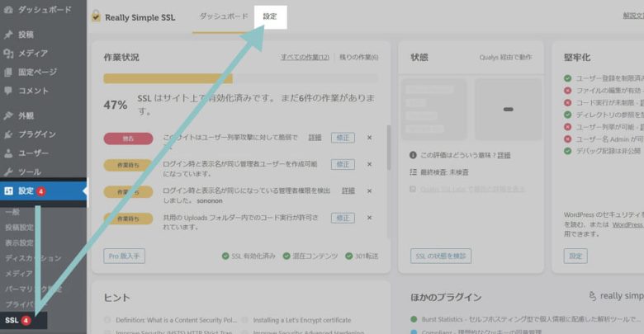This screenshot has width=644, height=334.
Task: Click the red X for ファイルの編集が有効
Action: (x=567, y=90)
